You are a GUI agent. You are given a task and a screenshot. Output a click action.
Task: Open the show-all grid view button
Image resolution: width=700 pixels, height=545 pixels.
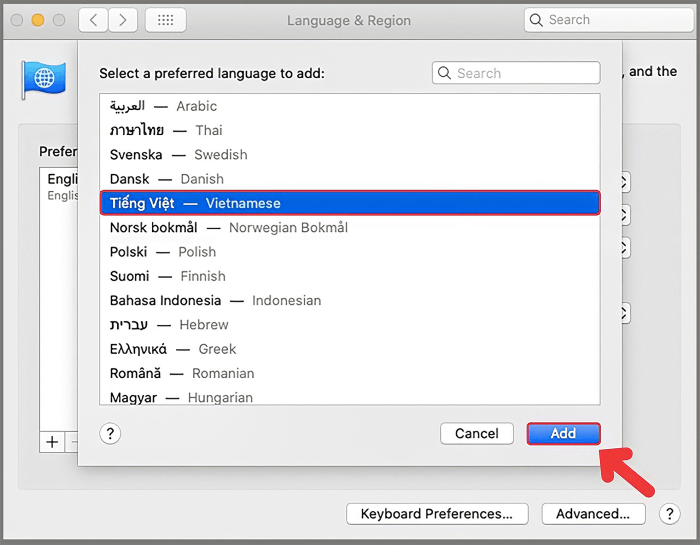[x=165, y=20]
